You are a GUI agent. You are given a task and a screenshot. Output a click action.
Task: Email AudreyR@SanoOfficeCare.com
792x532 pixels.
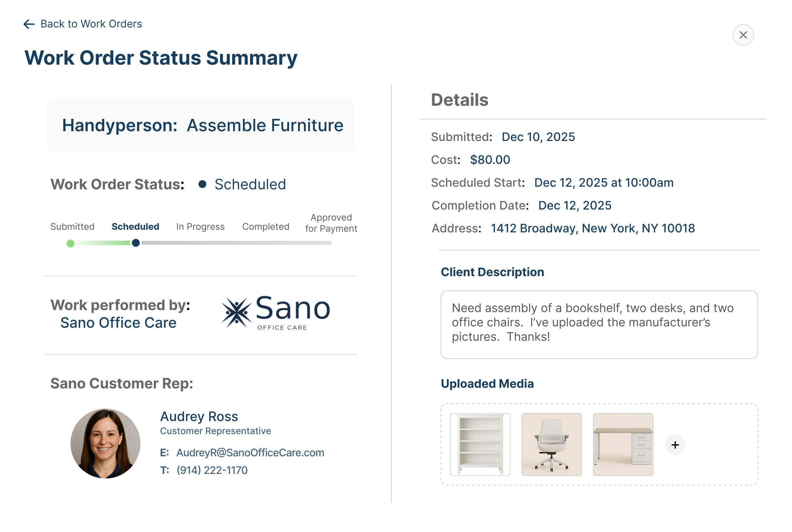point(250,453)
